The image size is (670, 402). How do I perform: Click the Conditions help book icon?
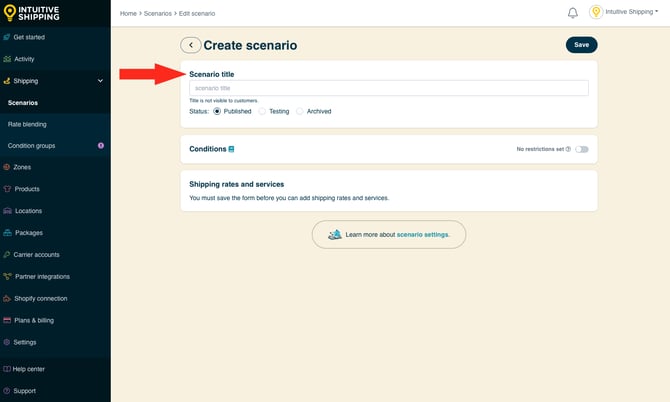231,149
